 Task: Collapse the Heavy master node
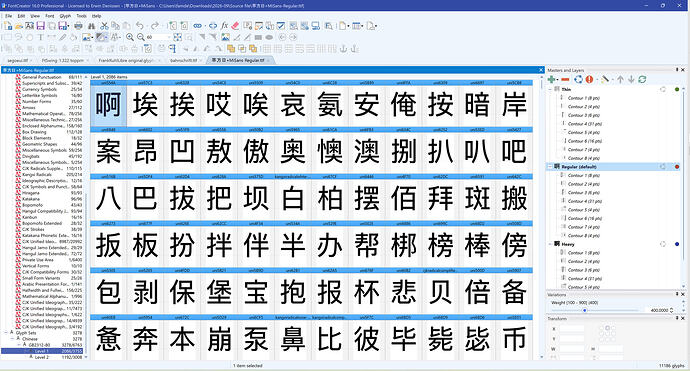(x=550, y=244)
